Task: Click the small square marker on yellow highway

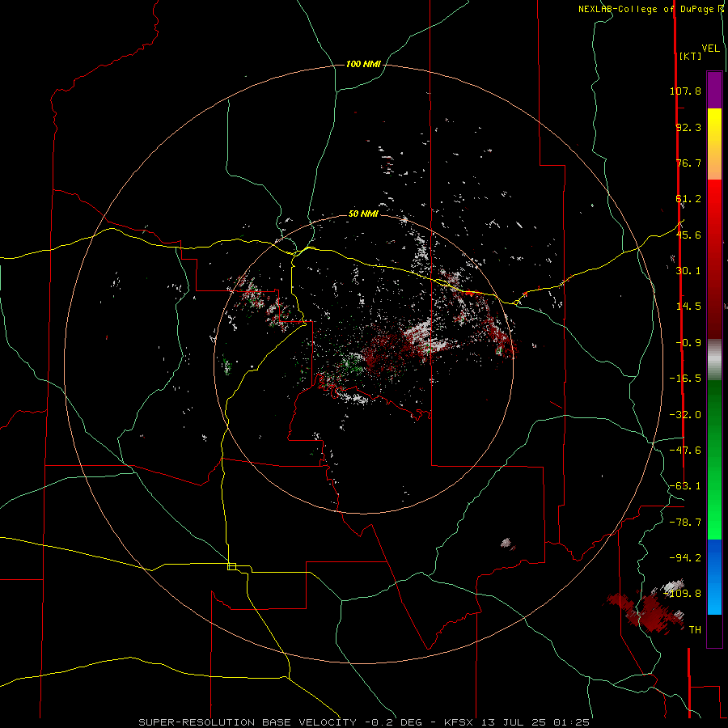Action: [x=231, y=566]
